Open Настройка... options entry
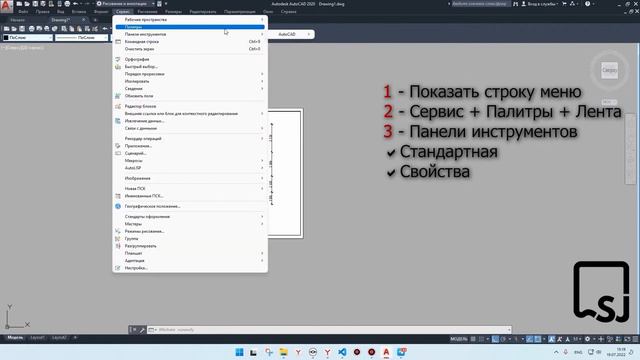 (x=190, y=268)
